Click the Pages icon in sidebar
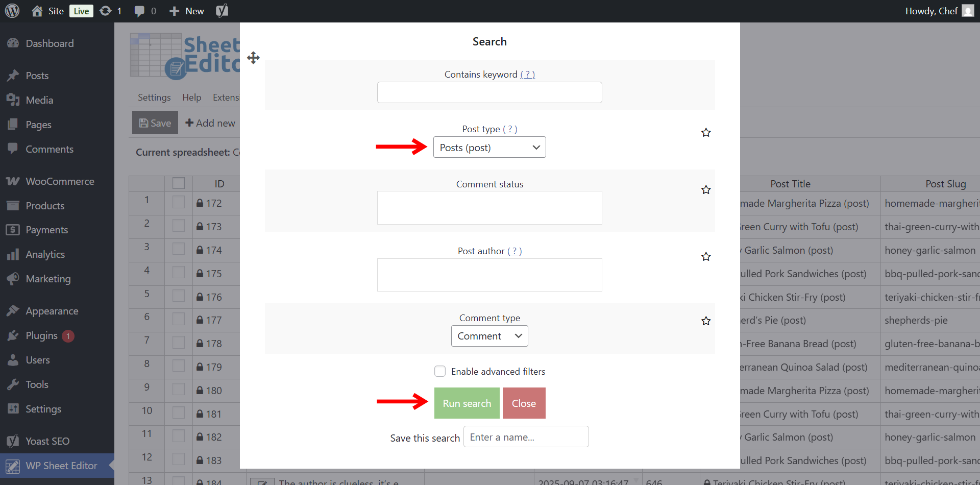 [x=13, y=125]
